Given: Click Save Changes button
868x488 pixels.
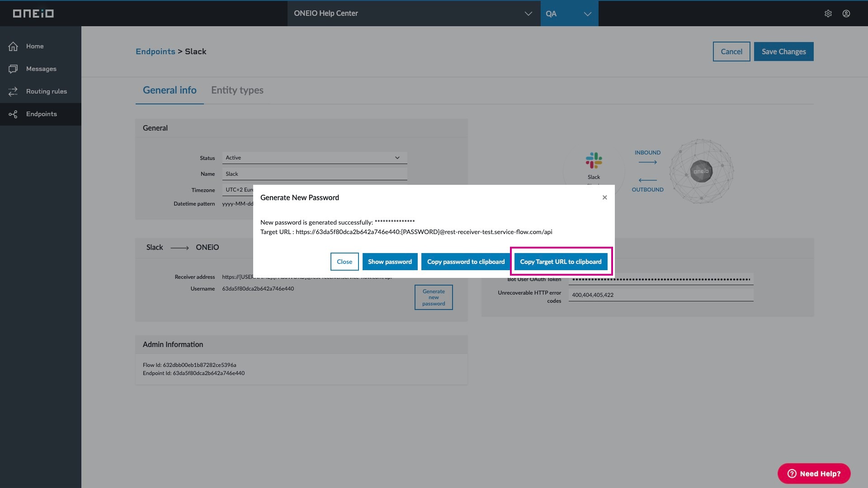Looking at the screenshot, I should coord(783,52).
